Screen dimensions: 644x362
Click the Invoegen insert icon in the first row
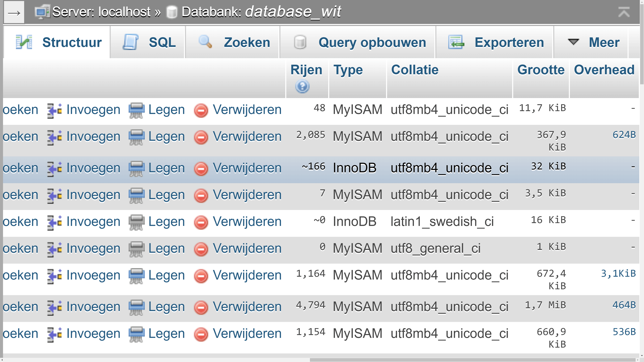coord(54,109)
